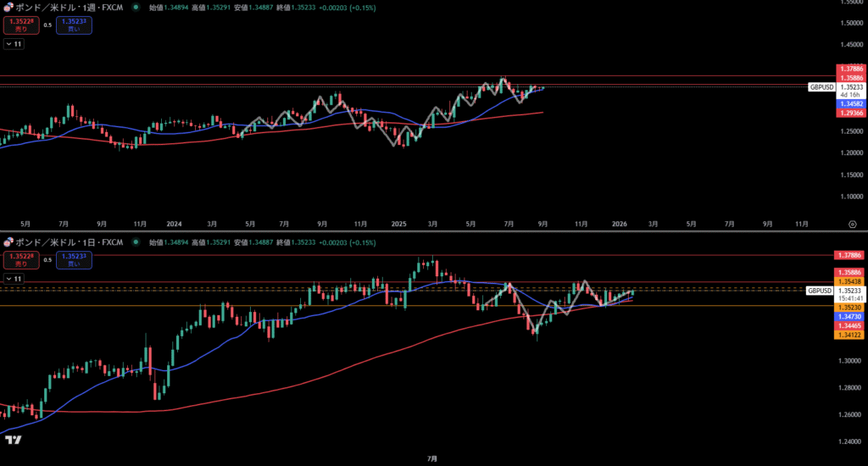
Task: Click orange 1.35230 price tag on daily chart
Action: 849,308
